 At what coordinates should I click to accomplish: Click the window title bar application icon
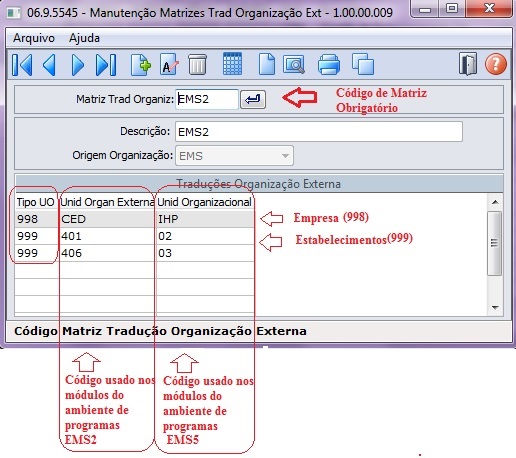pyautogui.click(x=14, y=13)
